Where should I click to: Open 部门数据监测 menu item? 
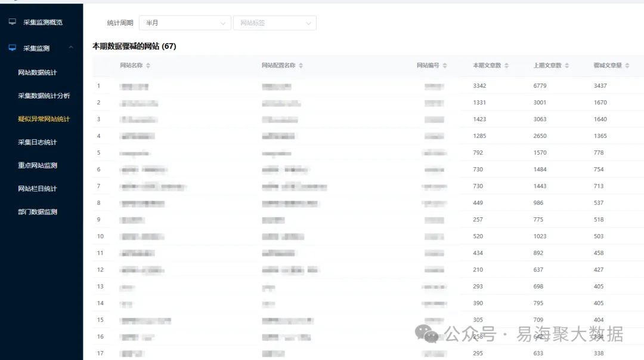tap(38, 212)
